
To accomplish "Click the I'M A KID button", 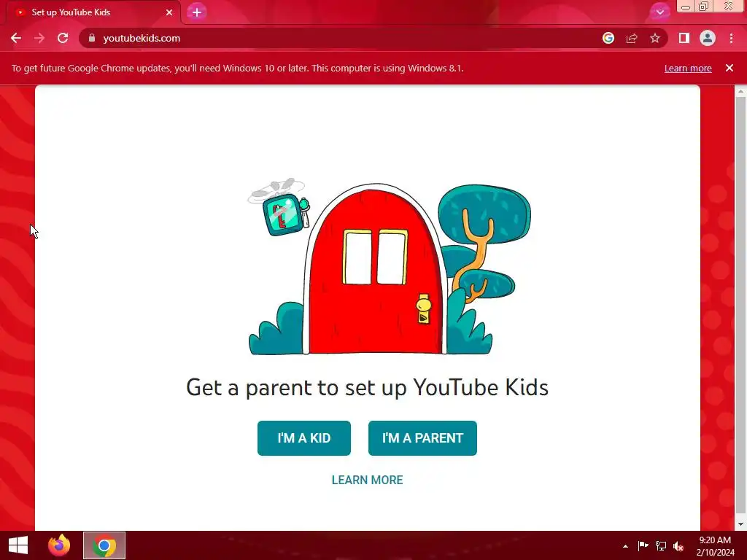I will (304, 438).
